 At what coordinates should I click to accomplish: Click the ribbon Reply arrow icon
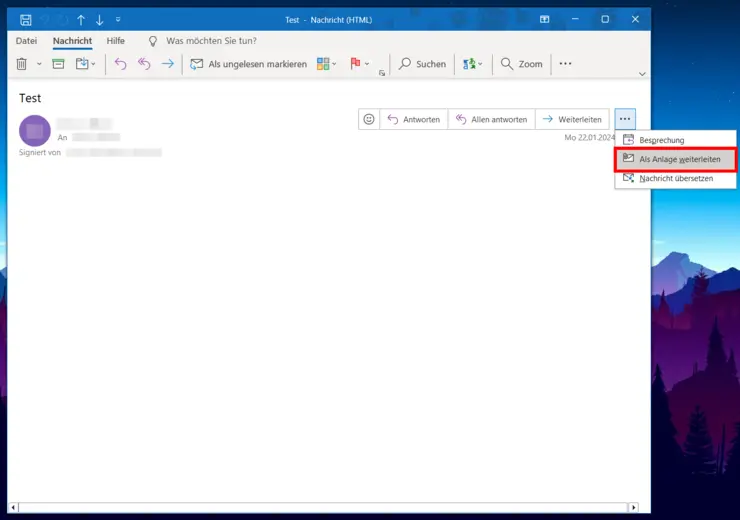(x=120, y=64)
